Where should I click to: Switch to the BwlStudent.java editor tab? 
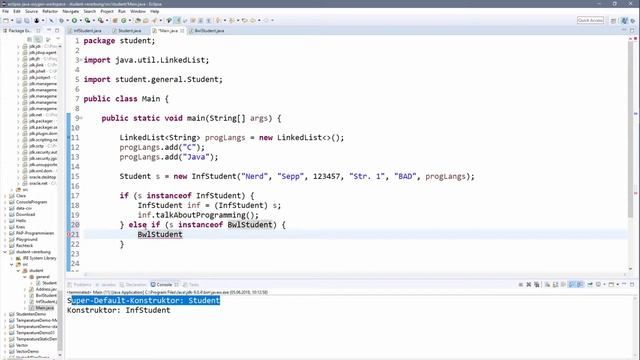coord(209,31)
